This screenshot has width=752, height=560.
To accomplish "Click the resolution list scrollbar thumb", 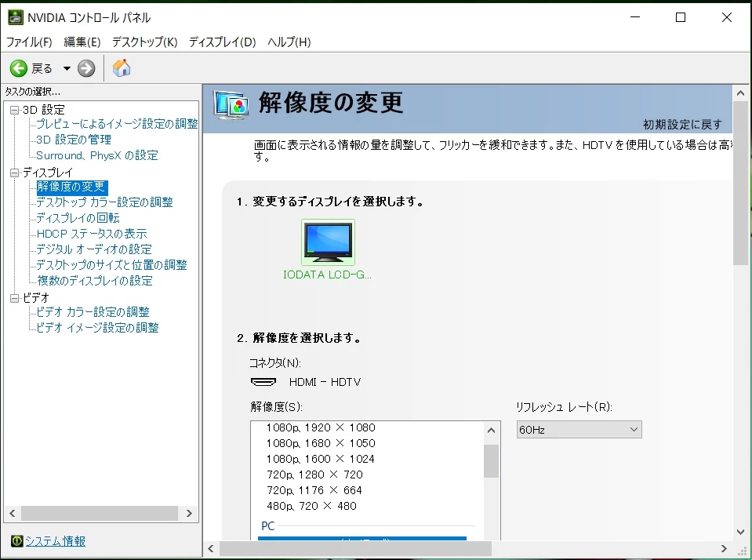I will 491,461.
